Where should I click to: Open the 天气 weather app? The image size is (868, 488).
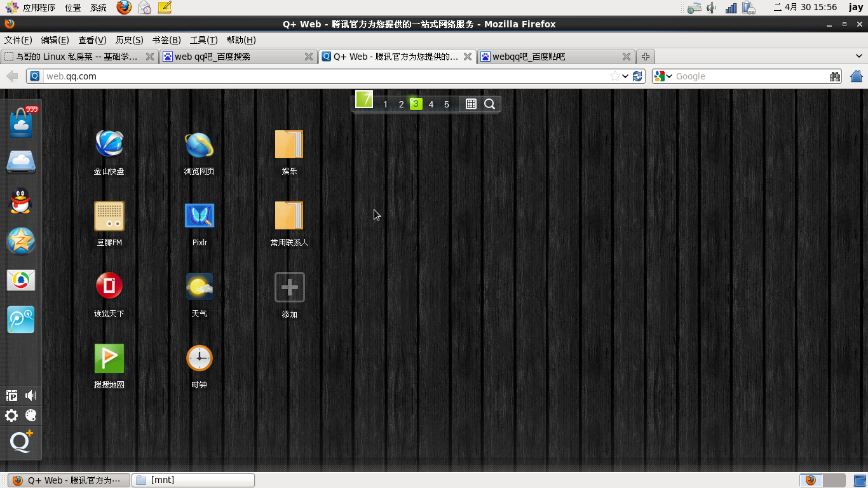point(200,287)
